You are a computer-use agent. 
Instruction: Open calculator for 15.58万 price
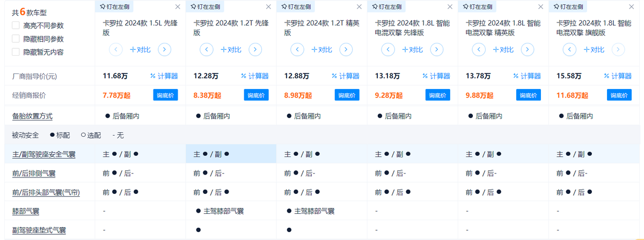pos(618,76)
